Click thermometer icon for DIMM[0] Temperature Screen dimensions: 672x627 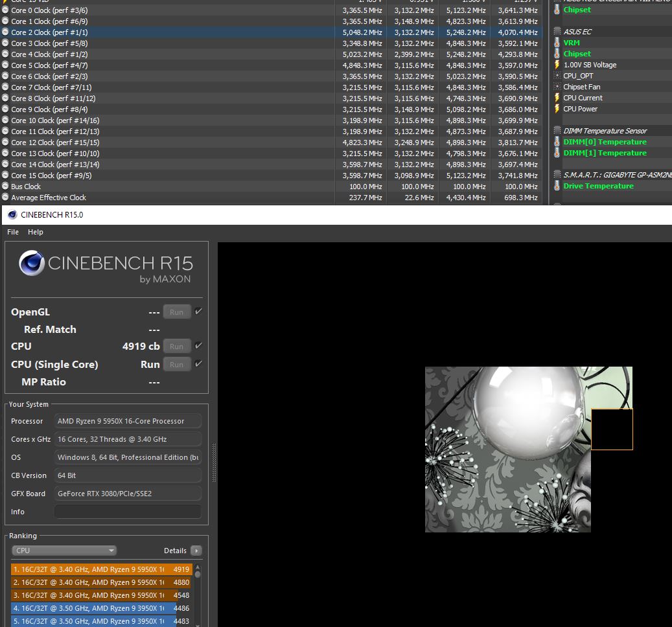pos(557,142)
